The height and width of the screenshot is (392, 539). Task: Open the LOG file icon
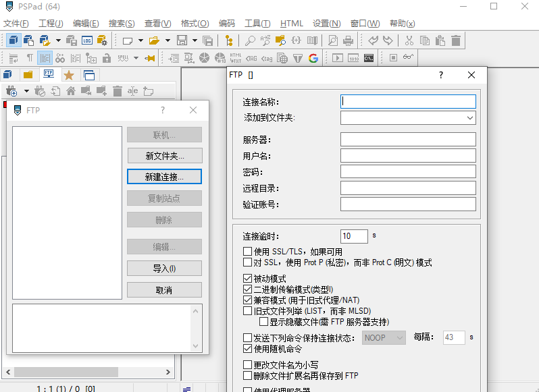86,40
